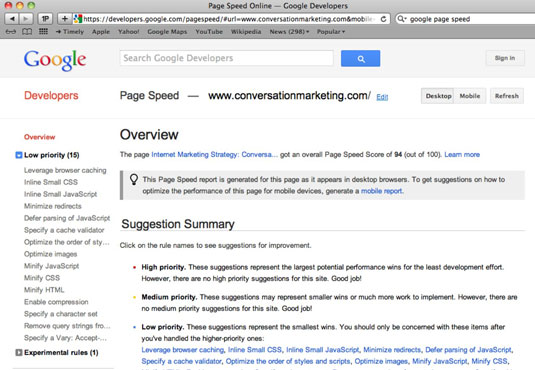The image size is (535, 370).
Task: Select Specify a character set in sidebar
Action: tap(61, 314)
